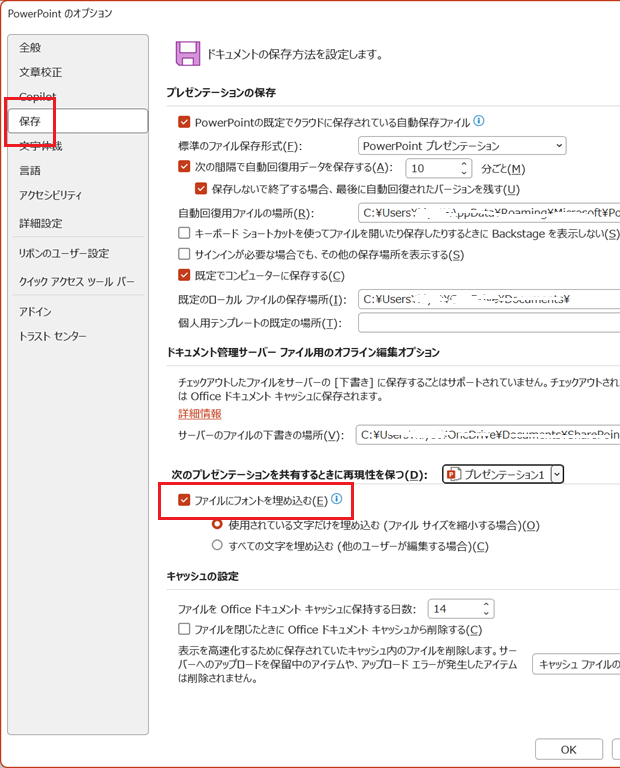Viewport: 620px width, 768px height.
Task: Toggle 既定でコンピューターに保存する checkbox
Action: coord(183,275)
